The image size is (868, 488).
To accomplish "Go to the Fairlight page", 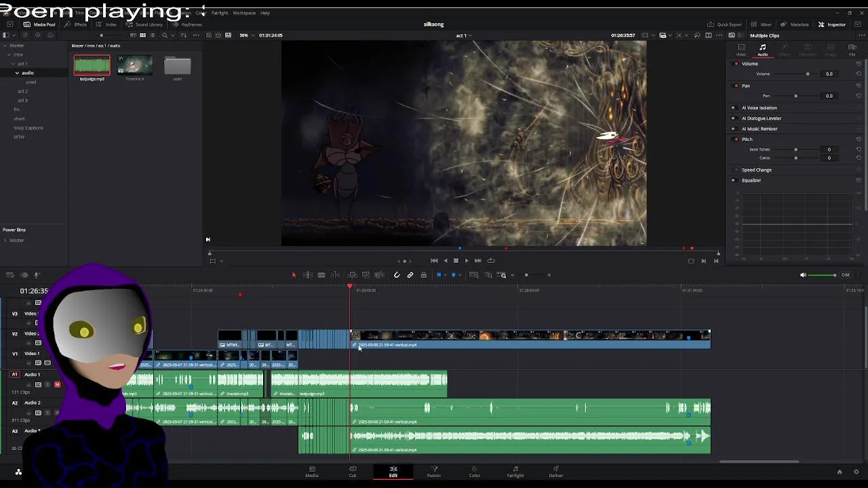I will (515, 471).
